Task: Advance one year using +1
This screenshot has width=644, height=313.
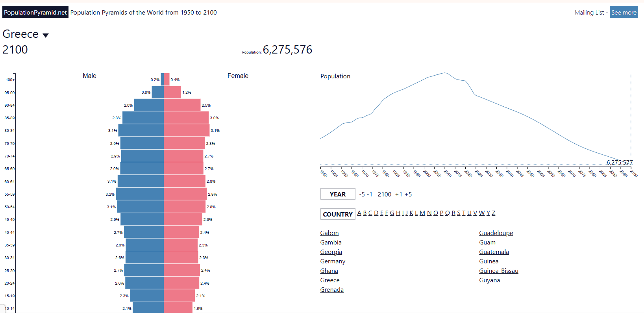Action: [398, 194]
